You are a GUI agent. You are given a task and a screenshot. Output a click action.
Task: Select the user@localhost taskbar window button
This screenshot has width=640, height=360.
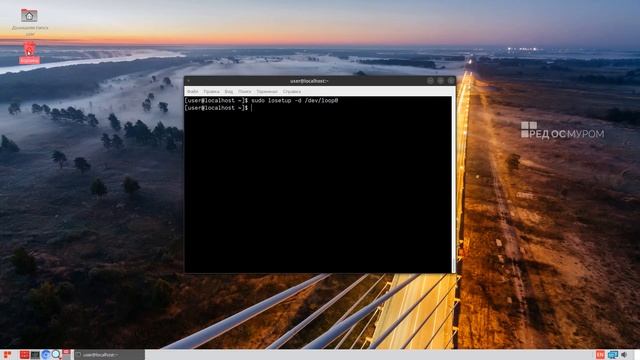[x=109, y=355]
